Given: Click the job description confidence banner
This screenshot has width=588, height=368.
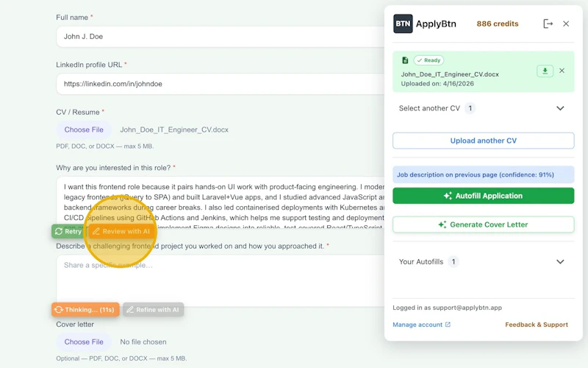Looking at the screenshot, I should click(x=484, y=174).
